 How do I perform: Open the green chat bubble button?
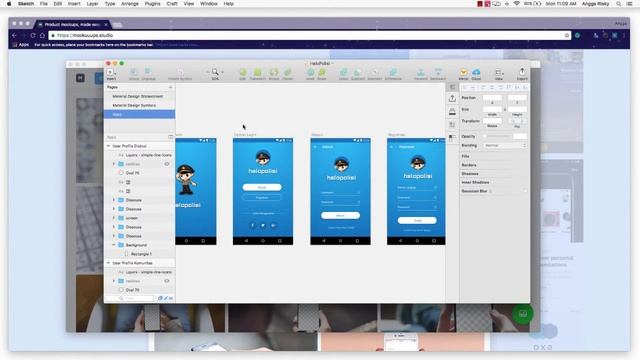pyautogui.click(x=523, y=313)
